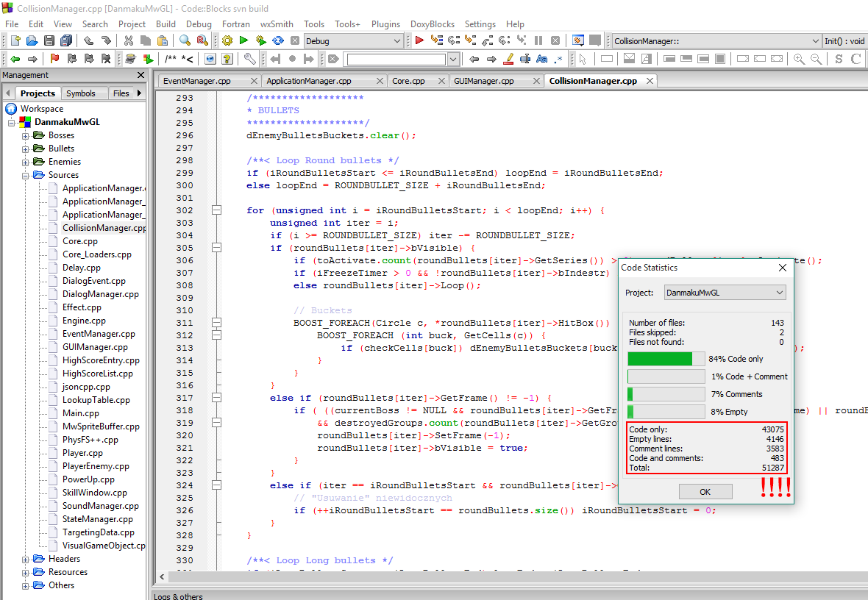
Task: Switch to the GUIManager.cpp tab
Action: 484,81
